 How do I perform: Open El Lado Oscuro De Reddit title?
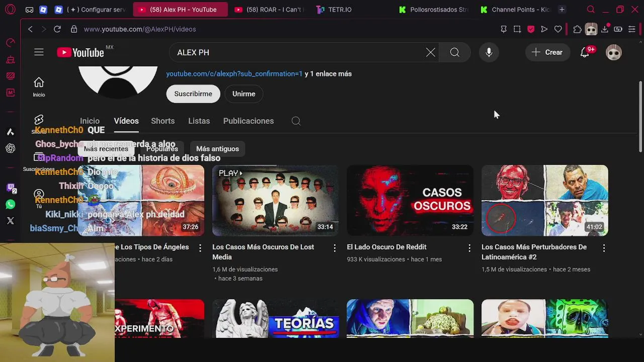(x=386, y=247)
